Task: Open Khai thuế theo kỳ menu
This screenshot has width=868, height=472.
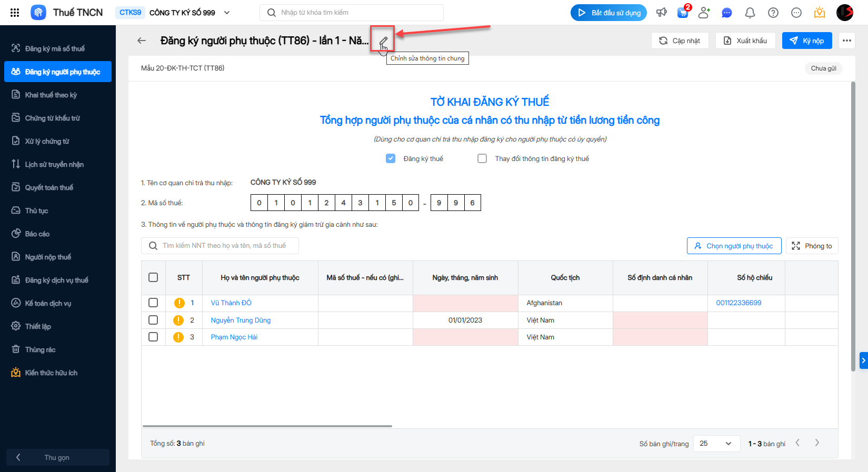Action: [x=58, y=95]
